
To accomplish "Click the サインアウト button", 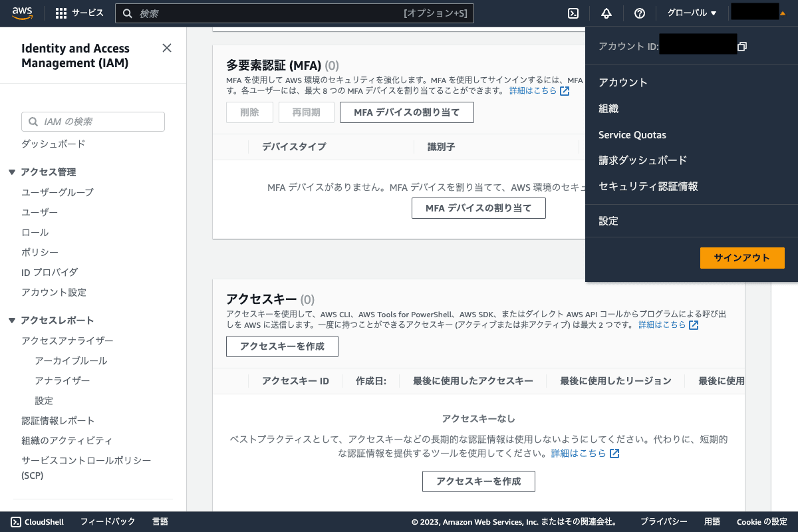I will (742, 258).
